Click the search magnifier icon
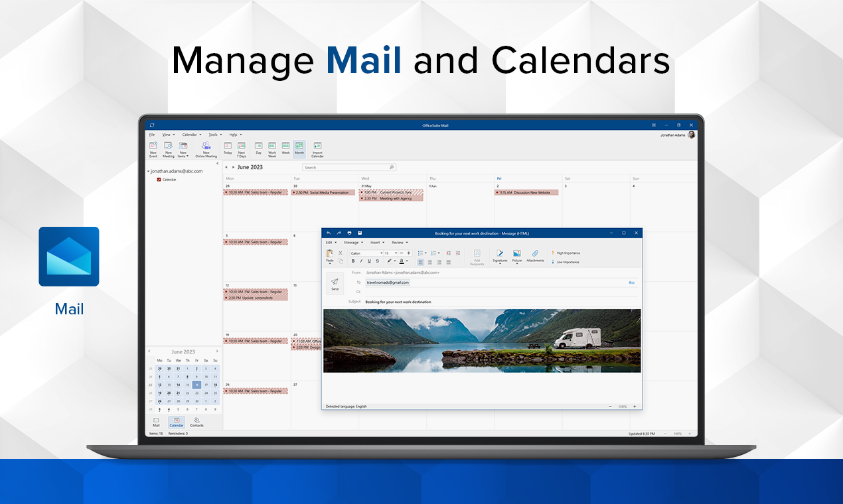Image resolution: width=843 pixels, height=504 pixels. tap(392, 167)
